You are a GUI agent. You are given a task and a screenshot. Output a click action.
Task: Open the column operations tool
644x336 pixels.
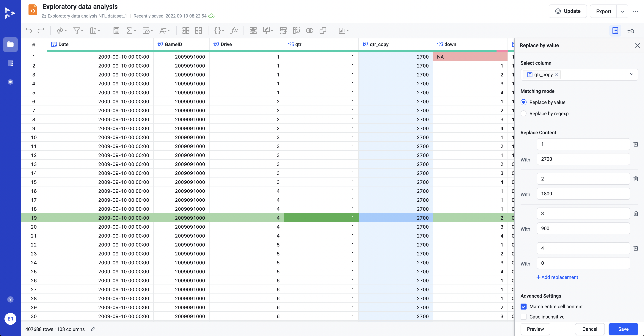(95, 31)
